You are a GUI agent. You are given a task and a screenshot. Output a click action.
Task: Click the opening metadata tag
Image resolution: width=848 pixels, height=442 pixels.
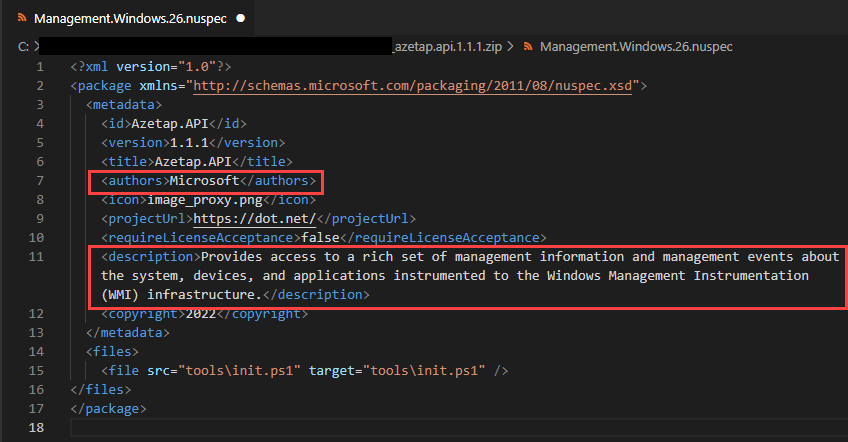[124, 104]
